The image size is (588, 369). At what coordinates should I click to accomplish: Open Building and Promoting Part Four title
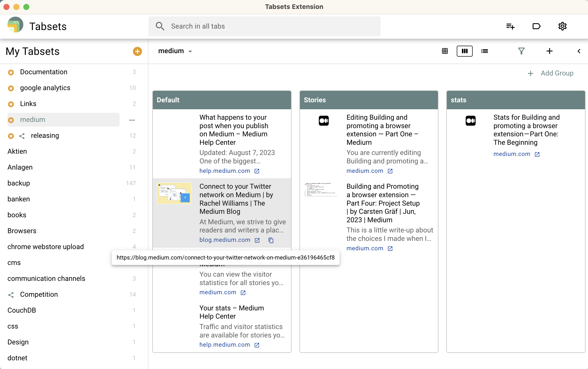[383, 203]
